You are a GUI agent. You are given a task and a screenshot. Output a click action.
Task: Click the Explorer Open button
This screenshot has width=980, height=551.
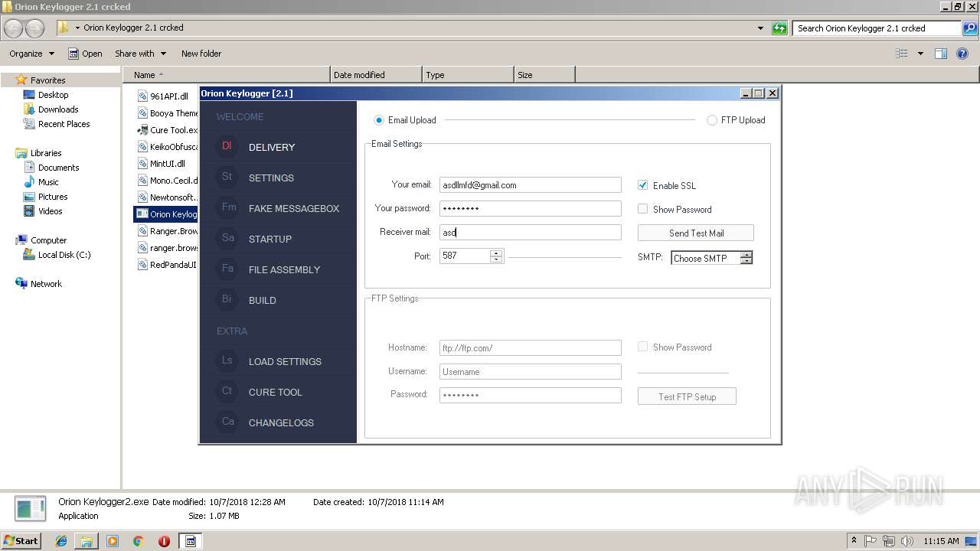85,54
